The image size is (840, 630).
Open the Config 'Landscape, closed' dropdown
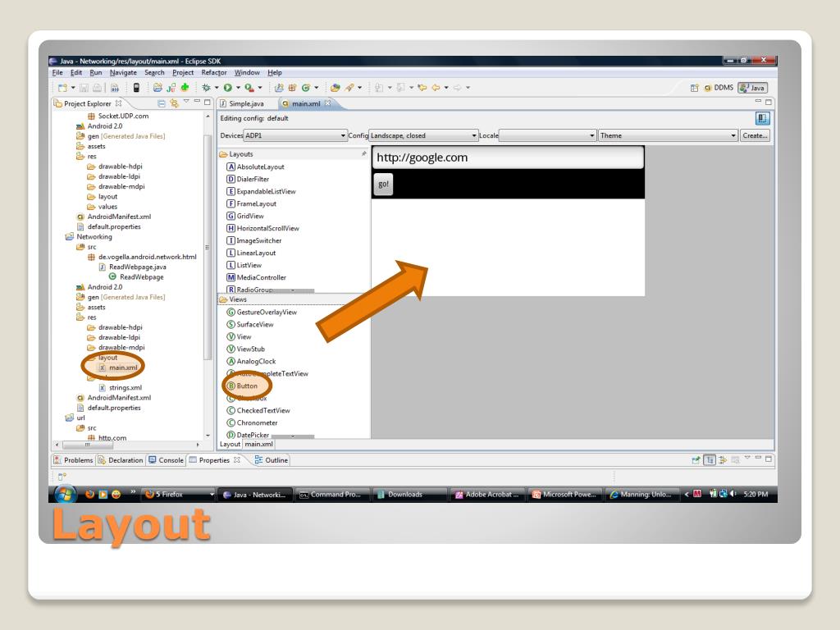click(x=420, y=135)
